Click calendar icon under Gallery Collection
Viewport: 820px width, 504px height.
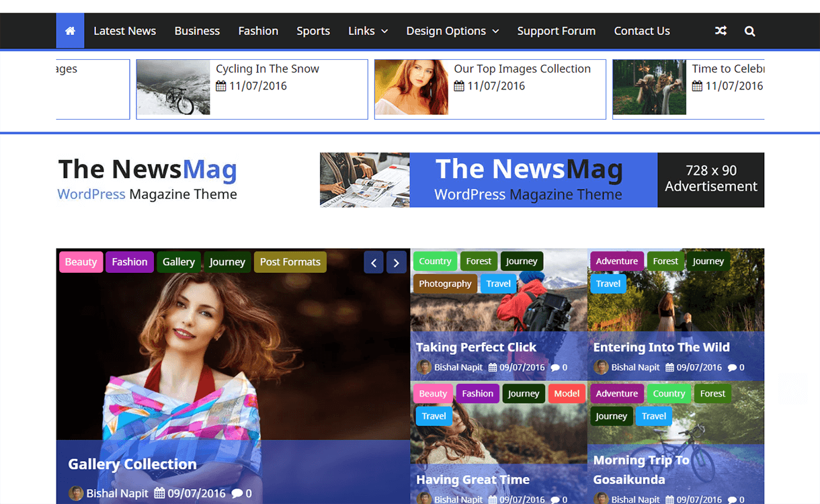[159, 493]
